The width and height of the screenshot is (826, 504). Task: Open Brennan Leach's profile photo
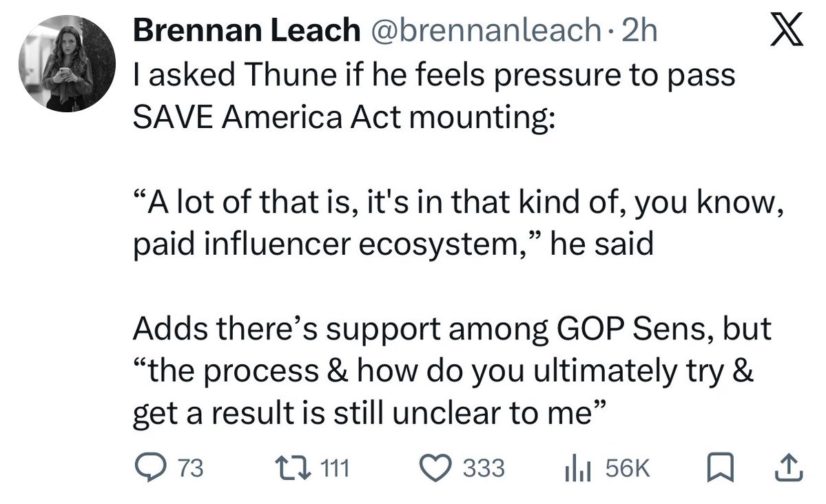click(66, 66)
